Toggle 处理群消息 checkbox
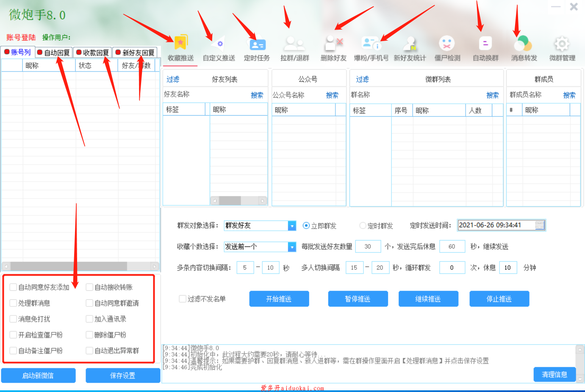 (x=13, y=303)
